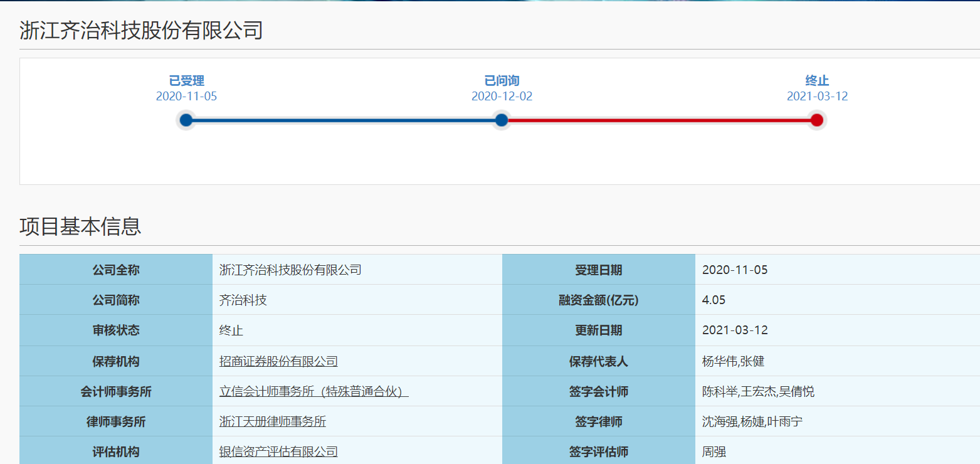Click the 会计师事务所 header cell
980x464 pixels.
pos(116,391)
